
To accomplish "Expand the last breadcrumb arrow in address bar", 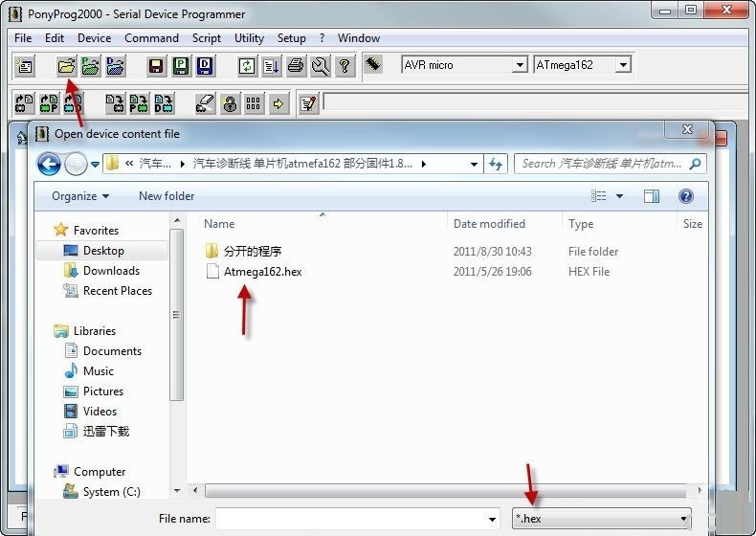I will click(x=423, y=164).
